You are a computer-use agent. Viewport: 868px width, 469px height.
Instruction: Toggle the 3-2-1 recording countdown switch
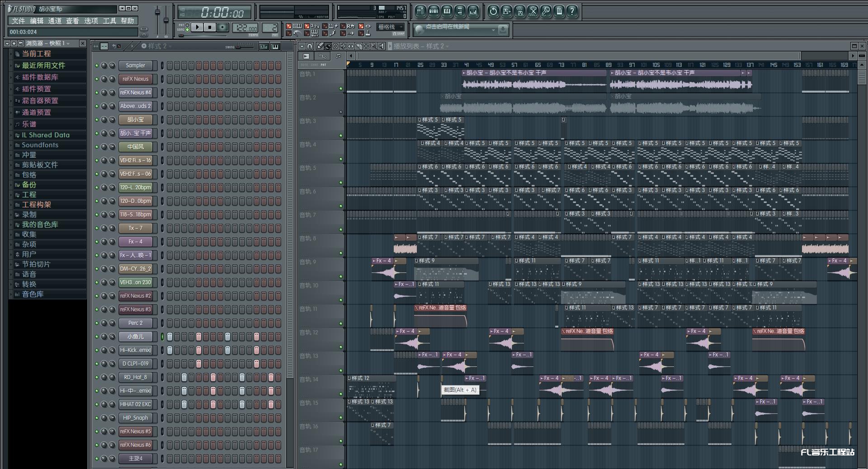pos(307,26)
